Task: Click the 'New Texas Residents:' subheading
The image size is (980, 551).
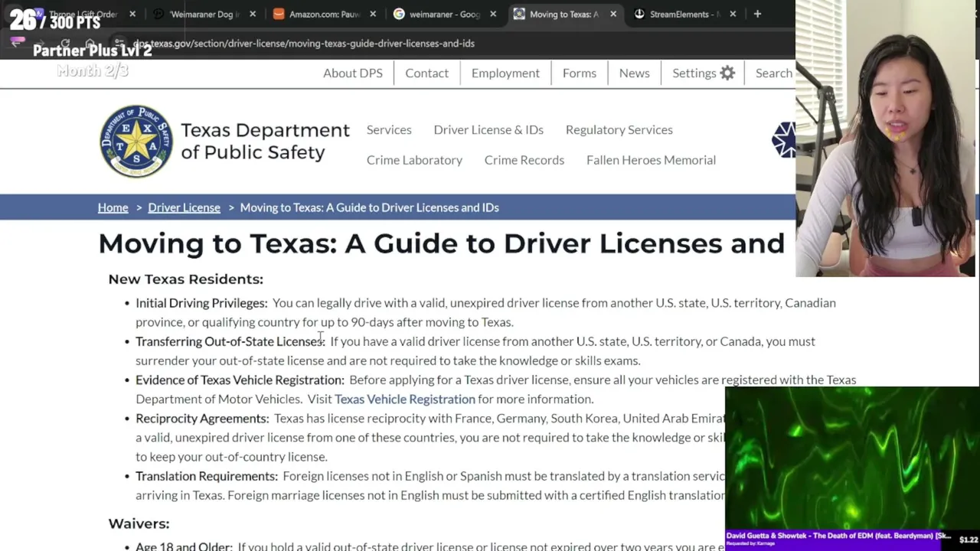Action: coord(185,279)
